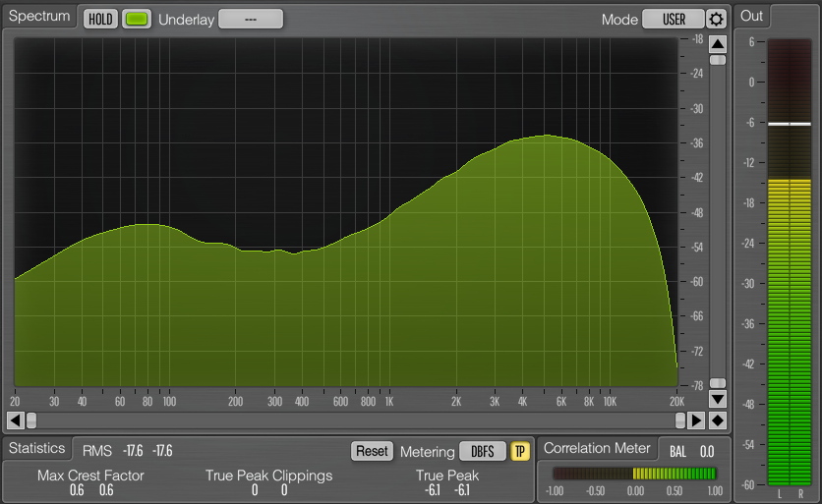Toggle the yellow TP true peak button

(x=519, y=451)
